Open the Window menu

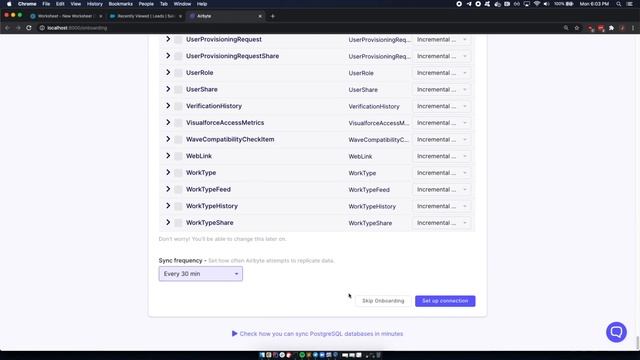point(182,4)
